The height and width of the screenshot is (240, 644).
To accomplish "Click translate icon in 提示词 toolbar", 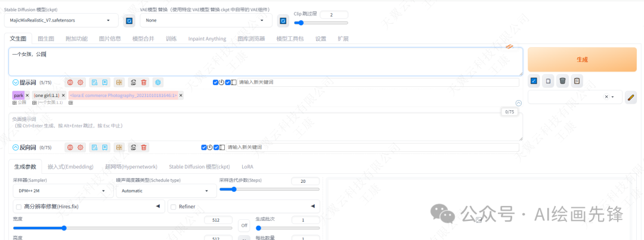I will click(119, 82).
